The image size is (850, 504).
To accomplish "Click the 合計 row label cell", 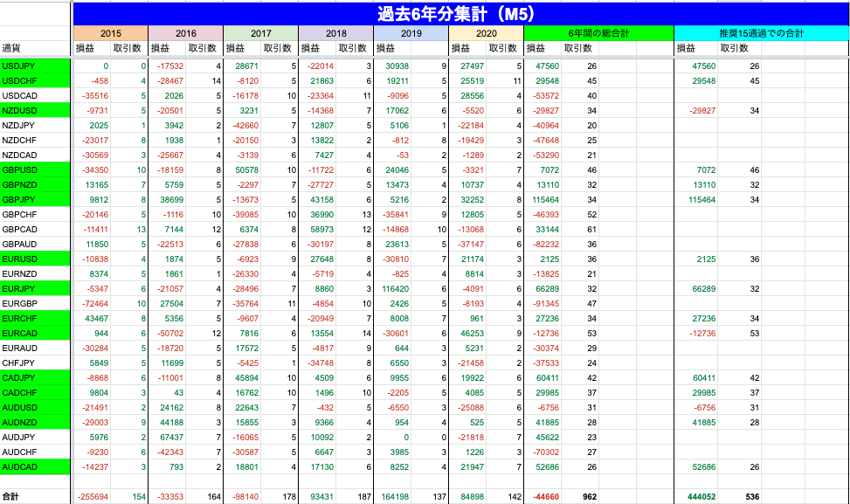I will [36, 496].
